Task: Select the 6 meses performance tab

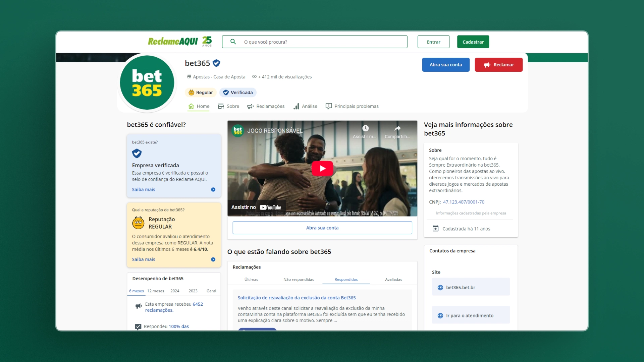Action: click(x=137, y=291)
